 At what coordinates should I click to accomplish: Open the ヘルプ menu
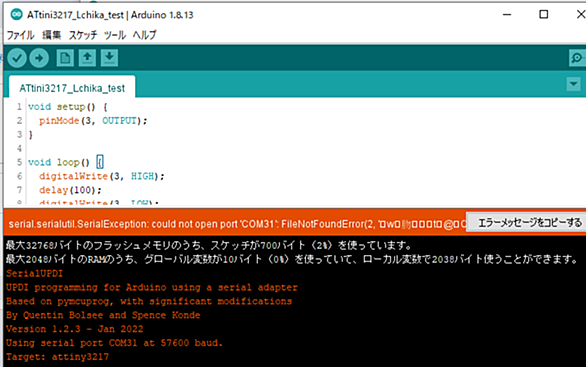tap(144, 35)
